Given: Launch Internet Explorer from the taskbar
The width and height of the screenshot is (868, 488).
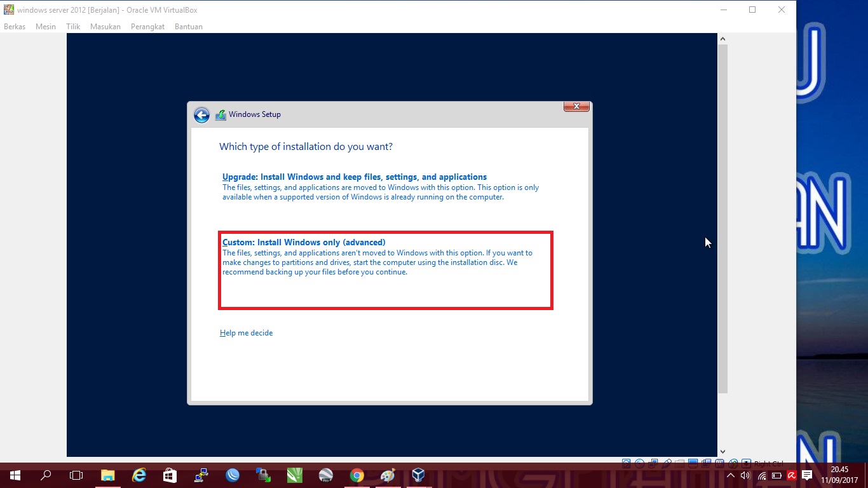Looking at the screenshot, I should [x=139, y=475].
